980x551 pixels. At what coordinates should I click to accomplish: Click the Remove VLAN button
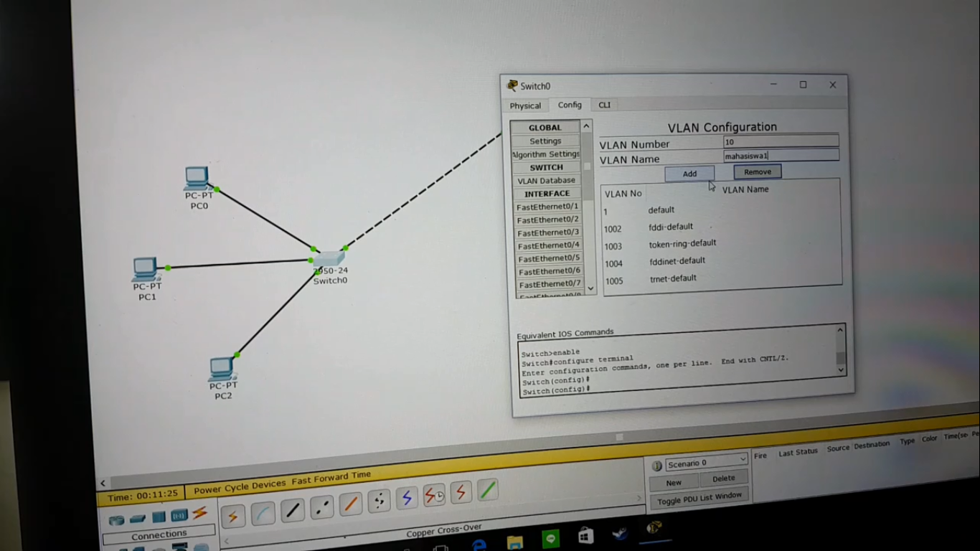tap(758, 171)
